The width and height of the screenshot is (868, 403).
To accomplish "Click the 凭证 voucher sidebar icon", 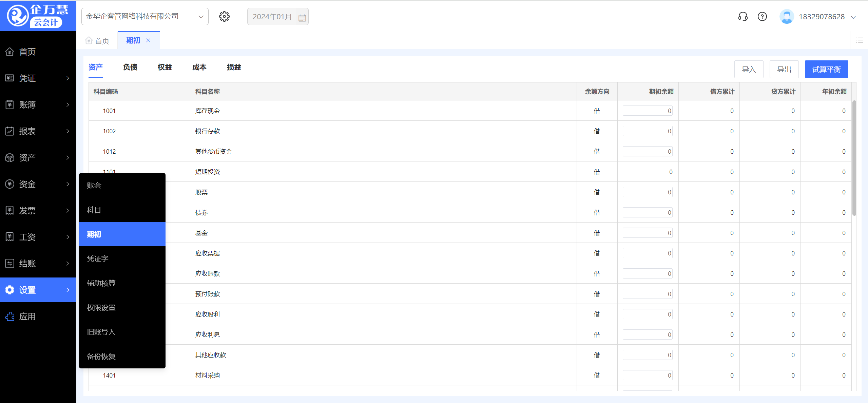I will tap(10, 78).
